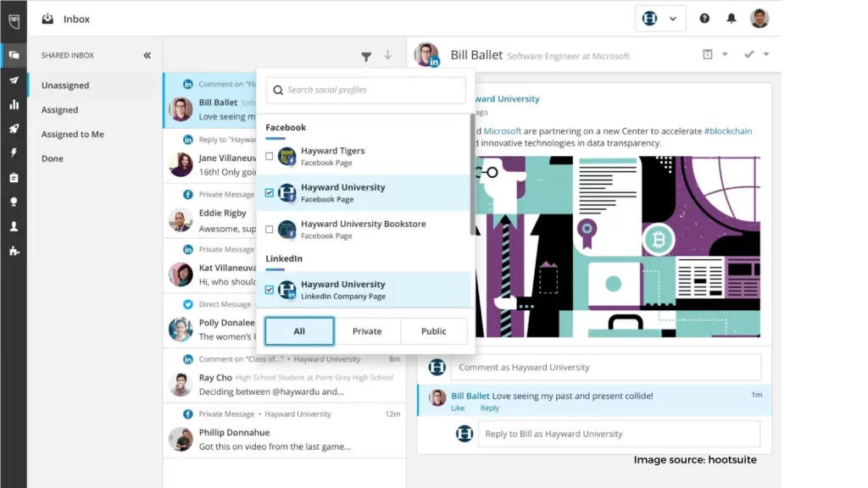
Task: Click the LinkedIn icon beside 'Comment on Class of'
Action: pos(187,359)
